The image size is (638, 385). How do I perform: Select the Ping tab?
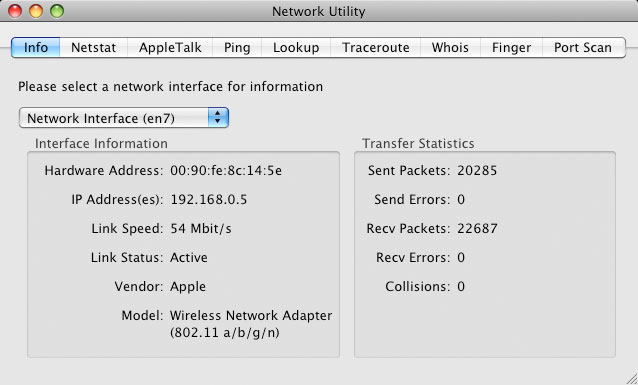tap(237, 48)
